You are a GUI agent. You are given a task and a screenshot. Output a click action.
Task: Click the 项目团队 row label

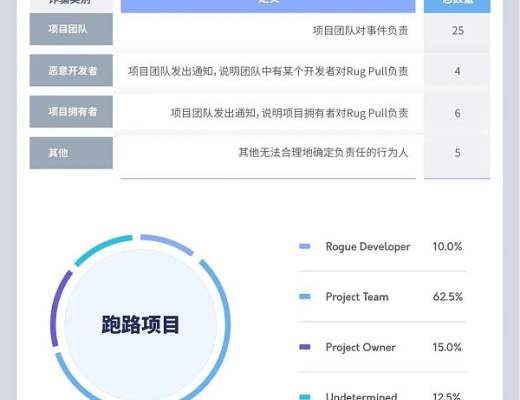point(71,29)
